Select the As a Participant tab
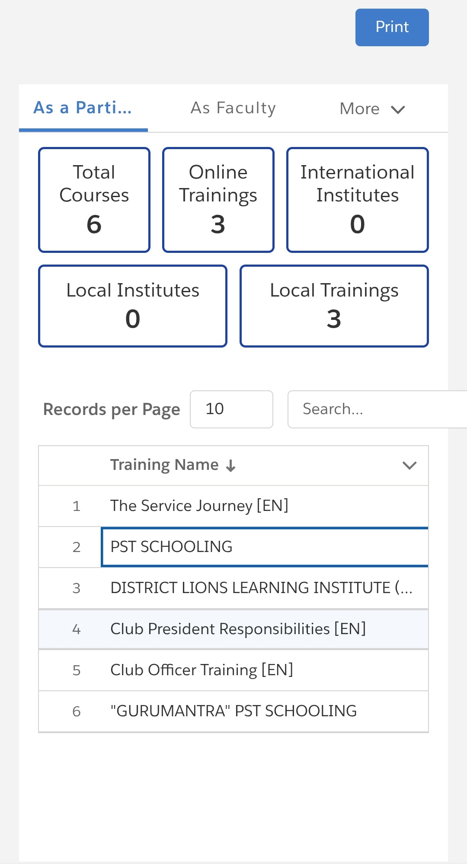Image resolution: width=467 pixels, height=868 pixels. [x=83, y=108]
